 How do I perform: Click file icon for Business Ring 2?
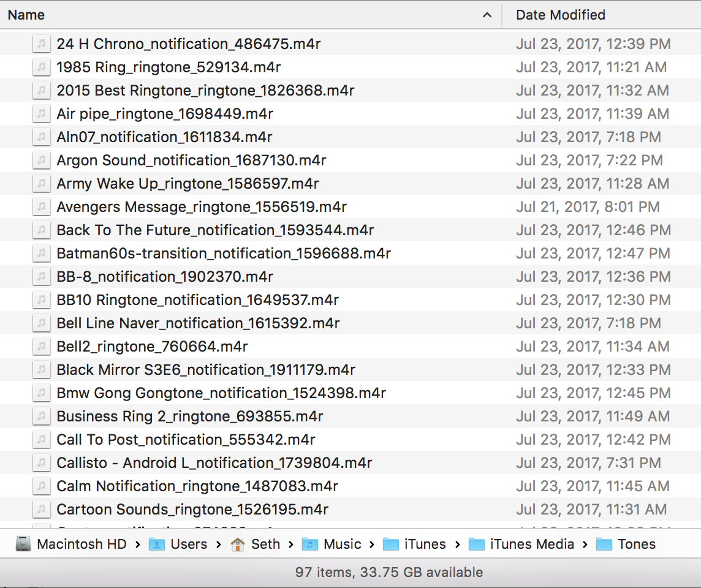(41, 415)
